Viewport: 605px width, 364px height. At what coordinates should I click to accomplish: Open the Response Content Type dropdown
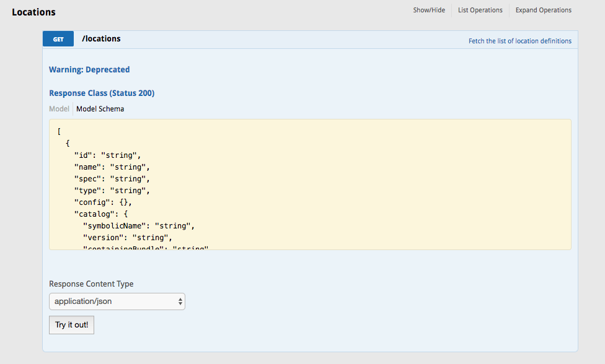117,301
